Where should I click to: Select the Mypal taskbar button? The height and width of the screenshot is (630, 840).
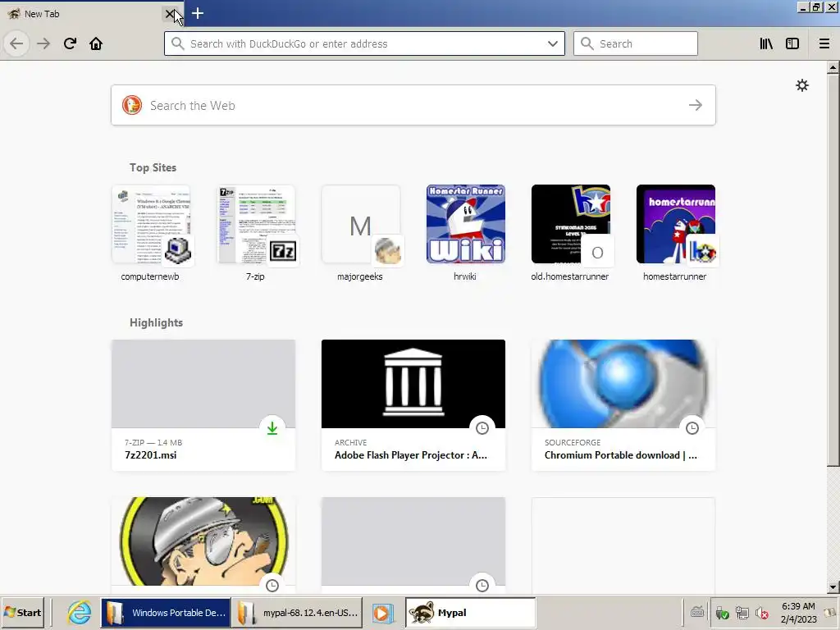(470, 612)
